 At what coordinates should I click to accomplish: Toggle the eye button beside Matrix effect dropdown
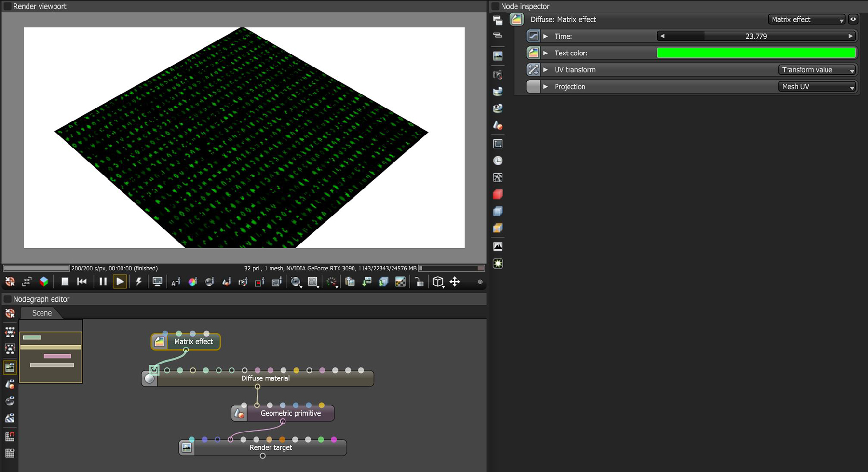click(x=853, y=19)
